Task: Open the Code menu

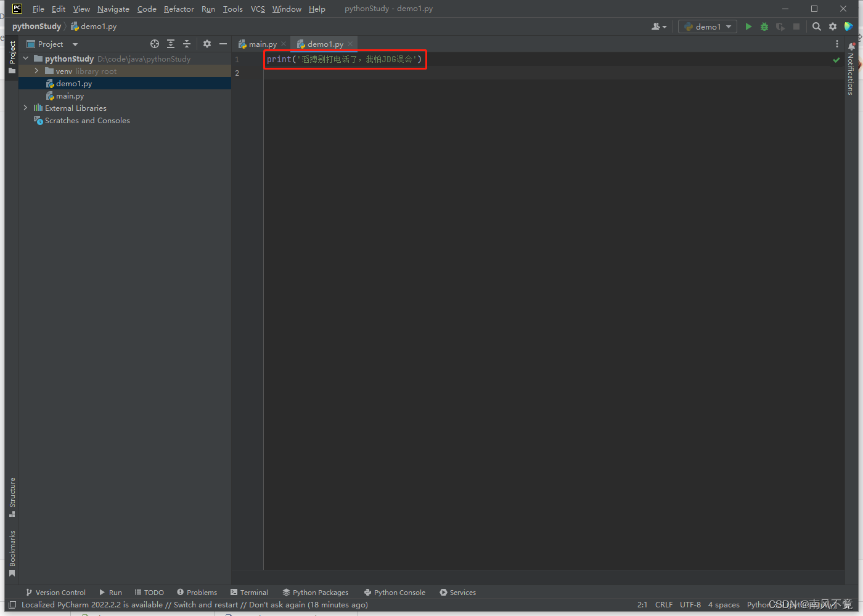Action: (147, 9)
